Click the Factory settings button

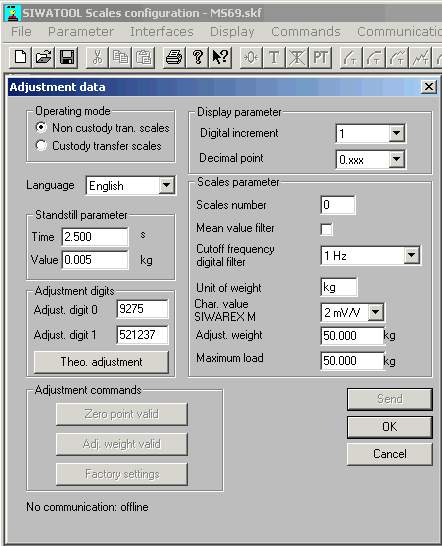(x=122, y=474)
